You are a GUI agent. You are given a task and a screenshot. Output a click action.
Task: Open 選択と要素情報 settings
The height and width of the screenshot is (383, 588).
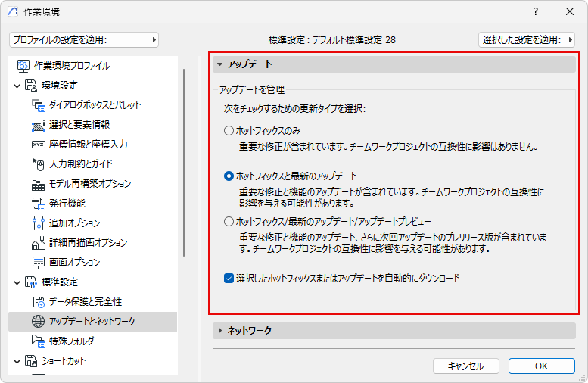coord(79,125)
